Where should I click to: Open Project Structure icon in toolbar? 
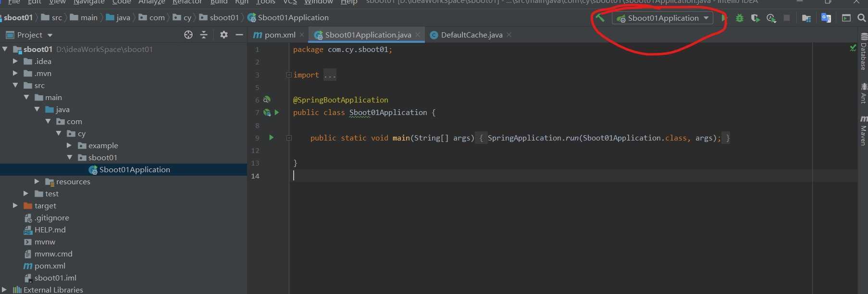pos(806,18)
